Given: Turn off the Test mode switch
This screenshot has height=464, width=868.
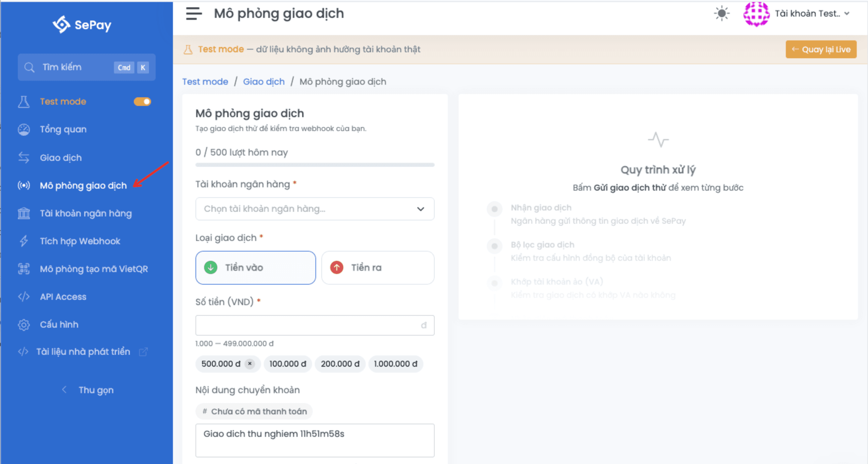Looking at the screenshot, I should pos(142,102).
